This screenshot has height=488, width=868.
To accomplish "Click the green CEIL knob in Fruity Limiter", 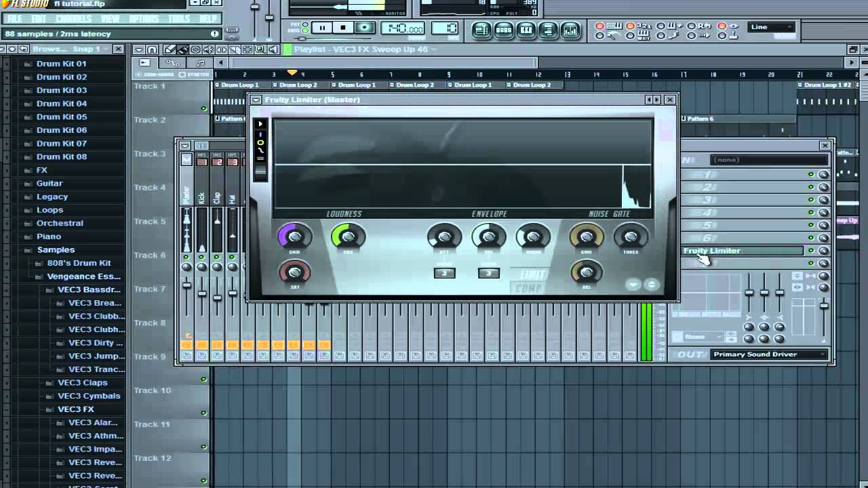I will 348,237.
